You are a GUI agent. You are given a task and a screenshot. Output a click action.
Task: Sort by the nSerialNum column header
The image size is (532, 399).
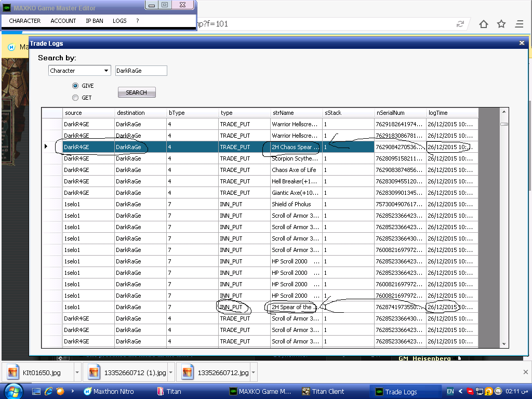401,113
